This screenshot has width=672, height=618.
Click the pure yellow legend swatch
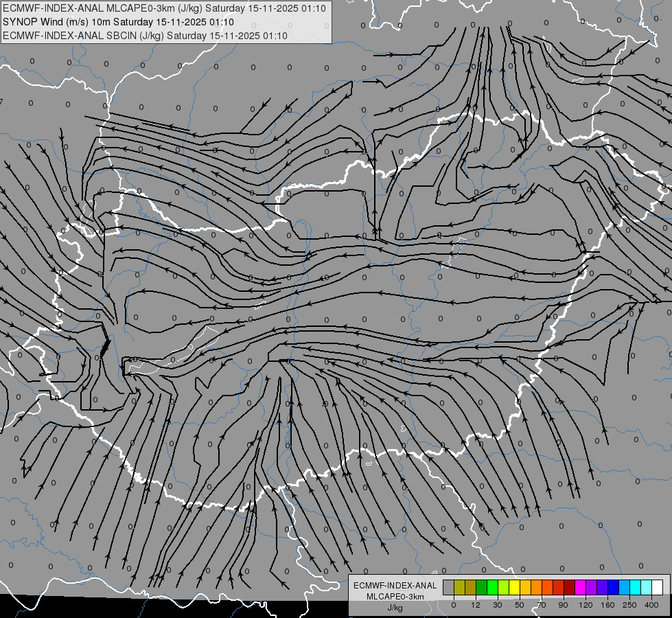[x=515, y=587]
